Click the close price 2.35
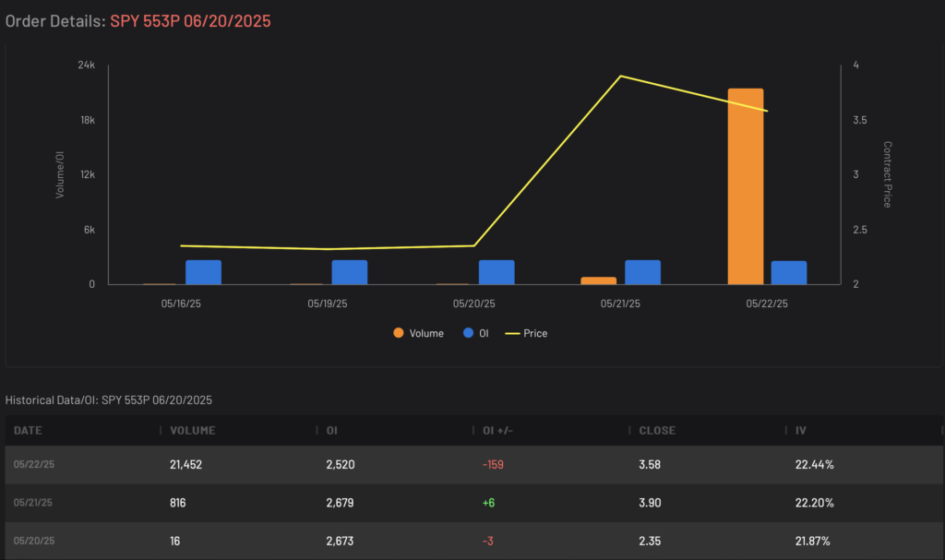 [650, 542]
